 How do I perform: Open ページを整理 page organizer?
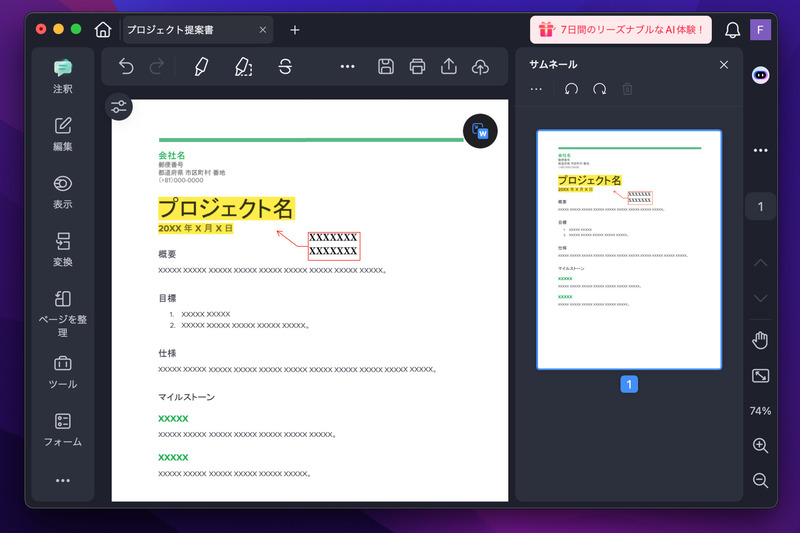pyautogui.click(x=63, y=313)
